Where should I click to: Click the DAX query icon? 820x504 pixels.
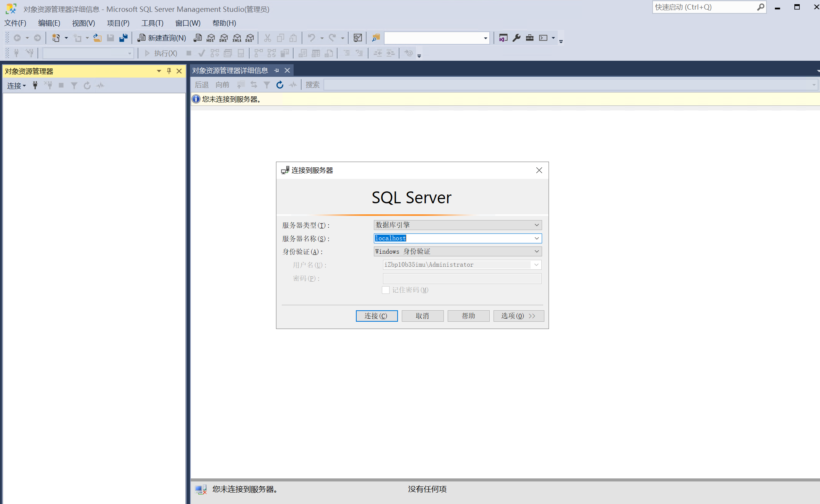pyautogui.click(x=250, y=38)
